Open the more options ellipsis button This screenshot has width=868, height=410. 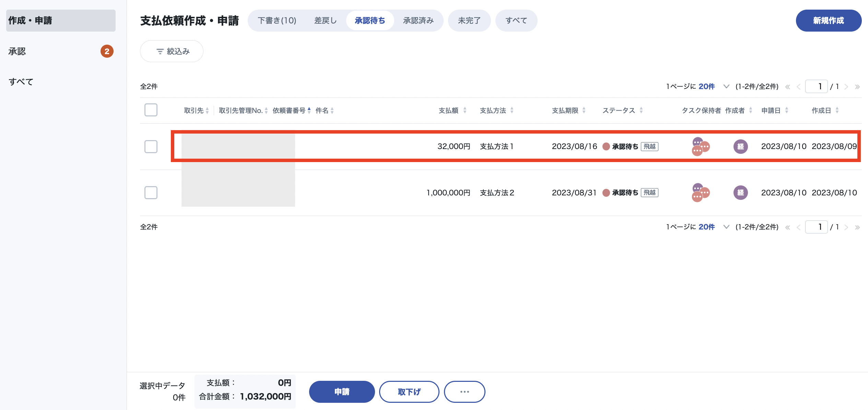tap(465, 392)
